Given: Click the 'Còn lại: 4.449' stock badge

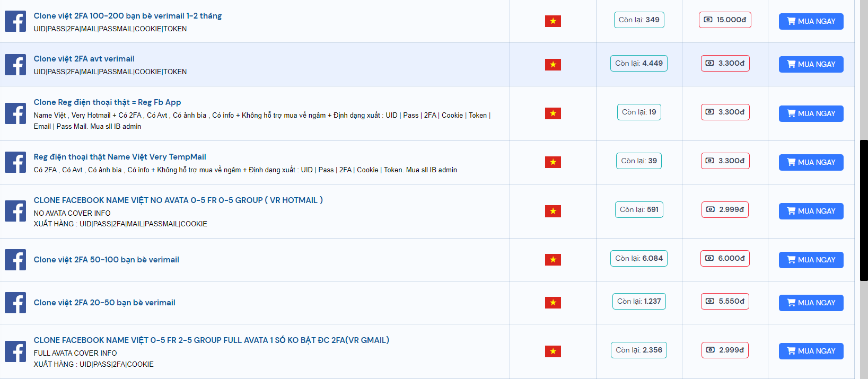Looking at the screenshot, I should 639,63.
